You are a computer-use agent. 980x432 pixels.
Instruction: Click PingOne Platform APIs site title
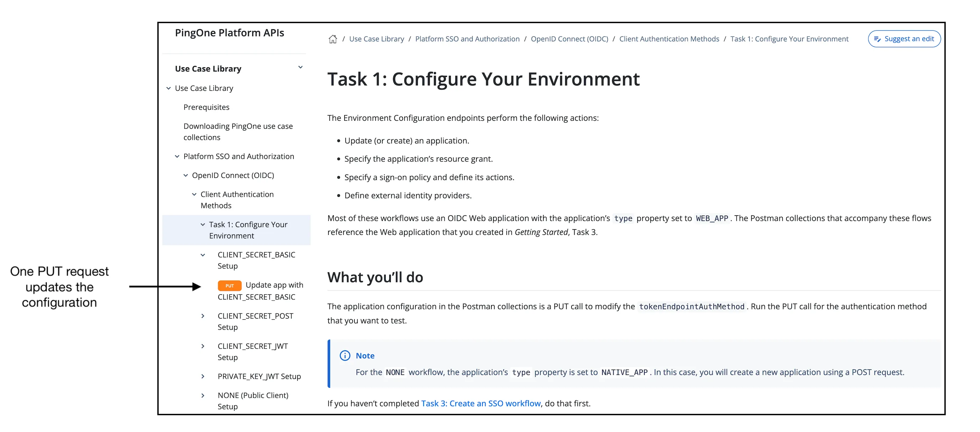229,33
